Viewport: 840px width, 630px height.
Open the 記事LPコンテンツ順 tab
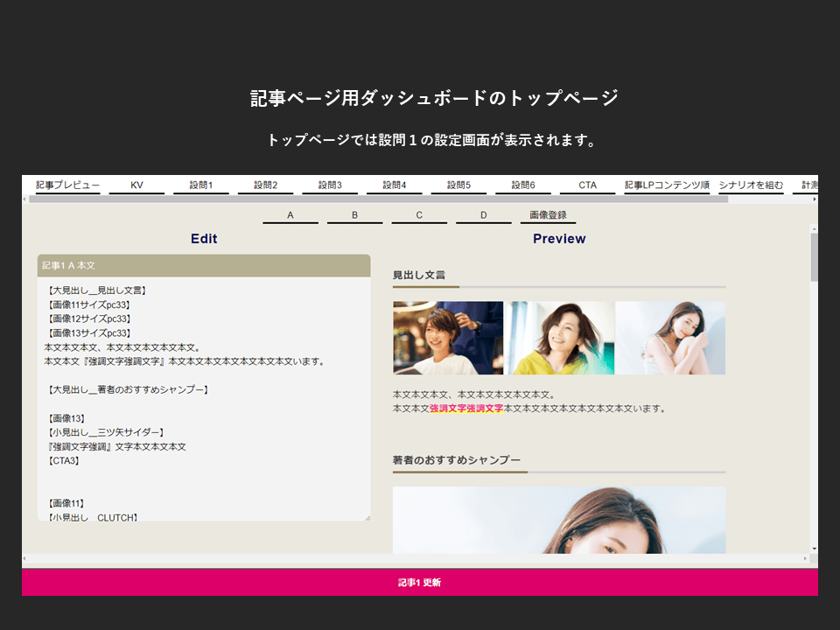pos(666,185)
